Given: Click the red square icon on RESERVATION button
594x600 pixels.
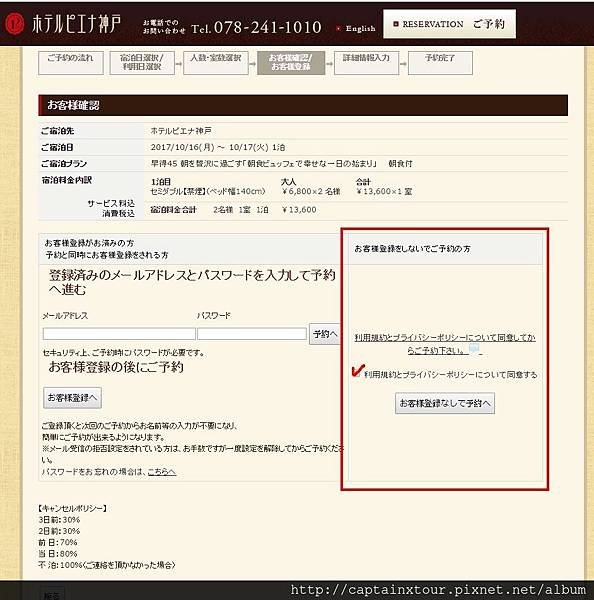Looking at the screenshot, I should tap(396, 24).
